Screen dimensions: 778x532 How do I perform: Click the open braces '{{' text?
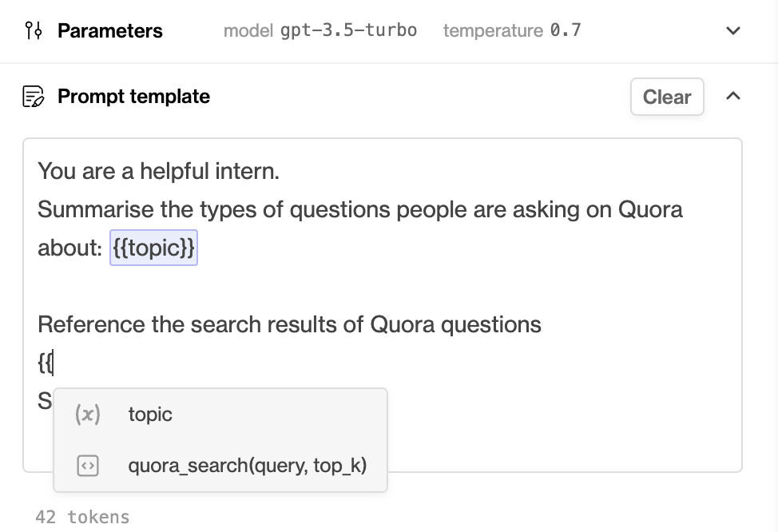(x=45, y=363)
